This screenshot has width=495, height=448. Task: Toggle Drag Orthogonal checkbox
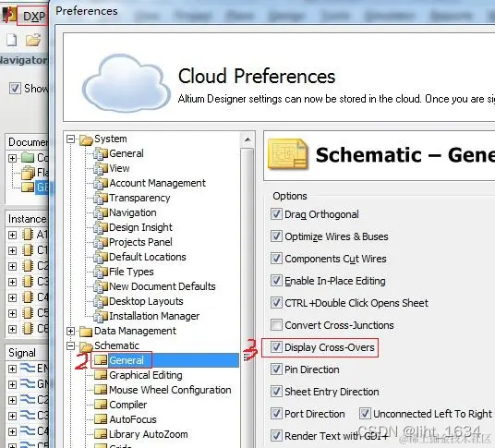pos(276,214)
